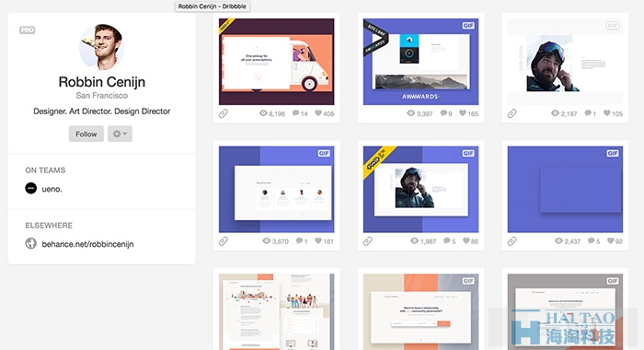Click the black ueno team logo icon
644x350 pixels.
point(30,189)
